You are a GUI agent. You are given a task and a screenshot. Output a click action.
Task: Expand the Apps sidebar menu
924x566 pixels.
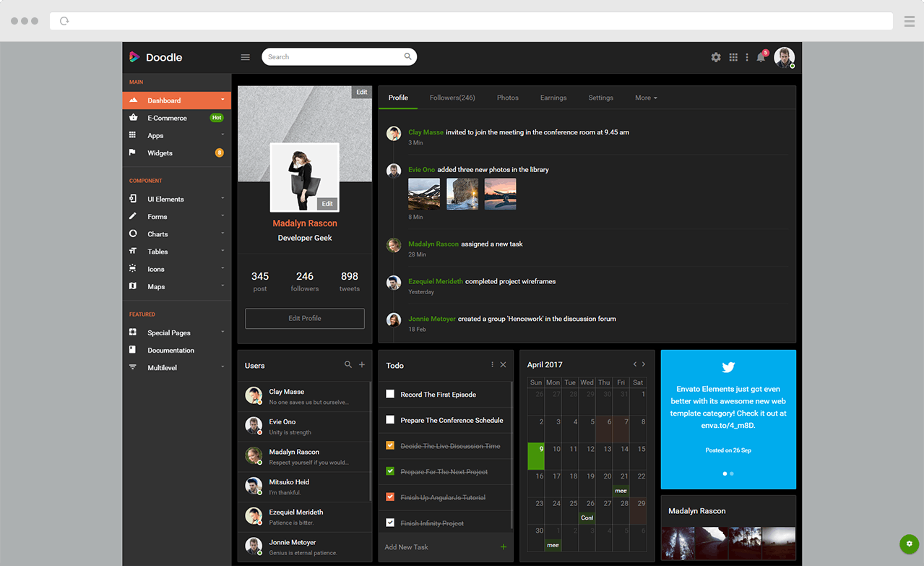pos(177,135)
